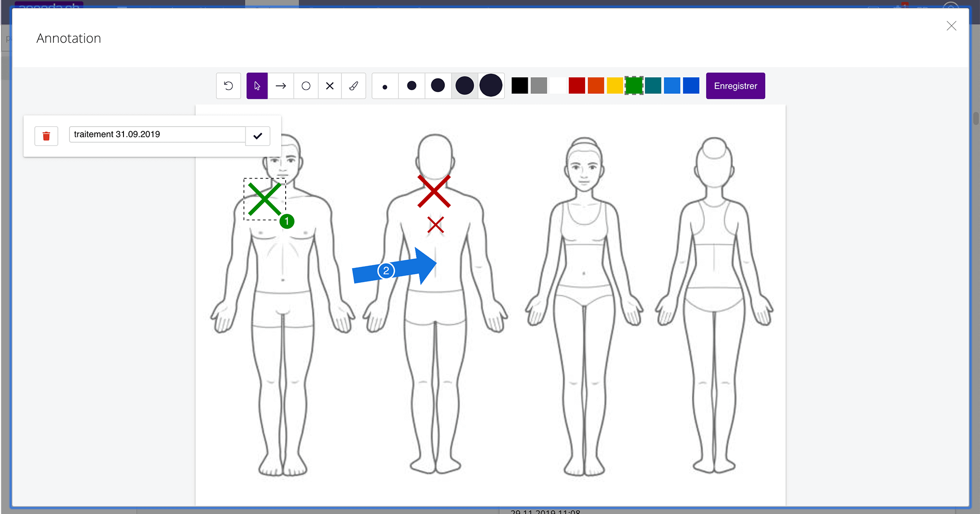This screenshot has height=514, width=980.
Task: Click the traitement 31.09.2019 text field
Action: pyautogui.click(x=157, y=135)
